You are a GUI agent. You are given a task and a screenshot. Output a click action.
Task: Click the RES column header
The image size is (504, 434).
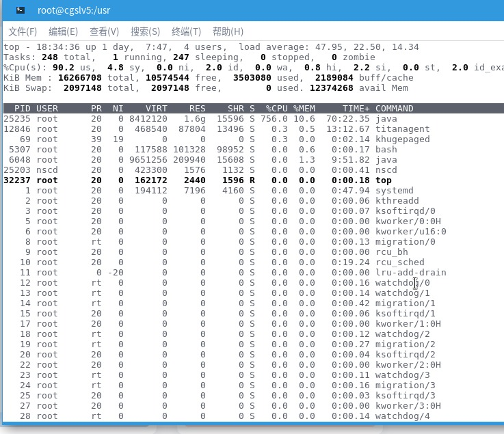click(x=198, y=109)
